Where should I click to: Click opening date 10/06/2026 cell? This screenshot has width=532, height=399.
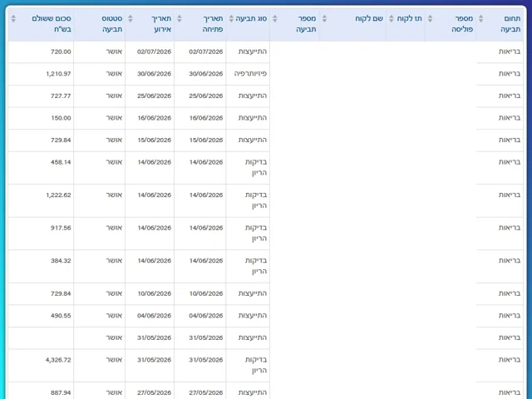pyautogui.click(x=206, y=293)
